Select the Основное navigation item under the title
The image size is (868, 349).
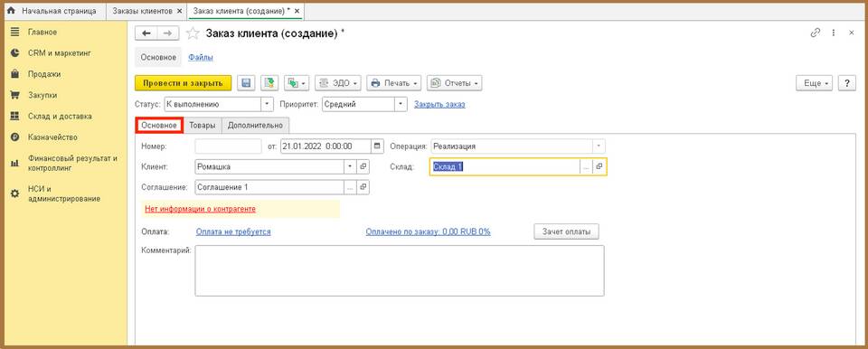point(158,57)
